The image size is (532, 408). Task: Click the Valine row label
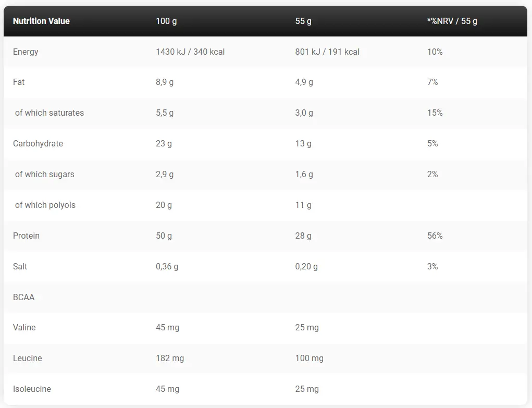24,327
